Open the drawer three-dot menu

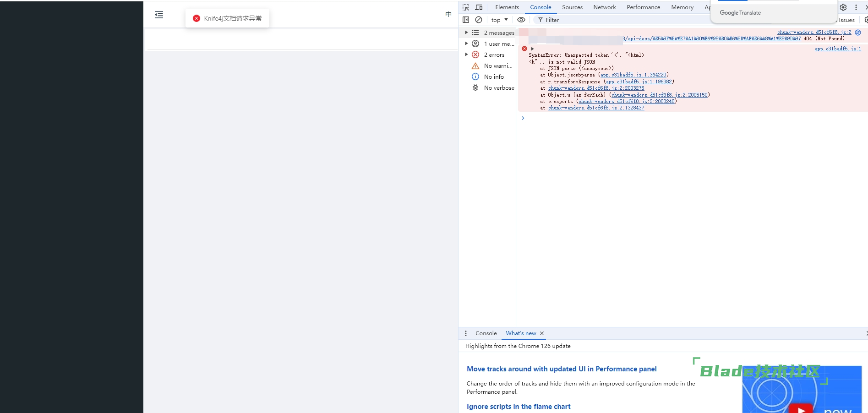[466, 333]
